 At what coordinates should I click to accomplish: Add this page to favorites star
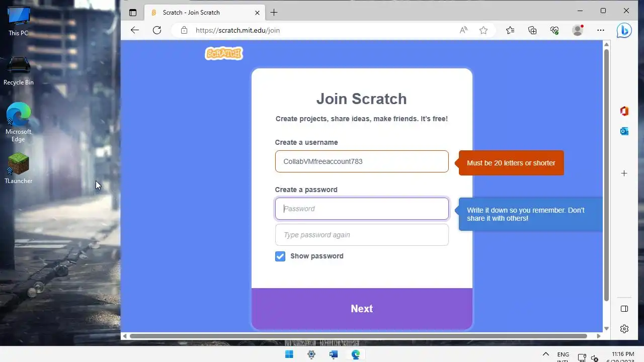point(484,30)
